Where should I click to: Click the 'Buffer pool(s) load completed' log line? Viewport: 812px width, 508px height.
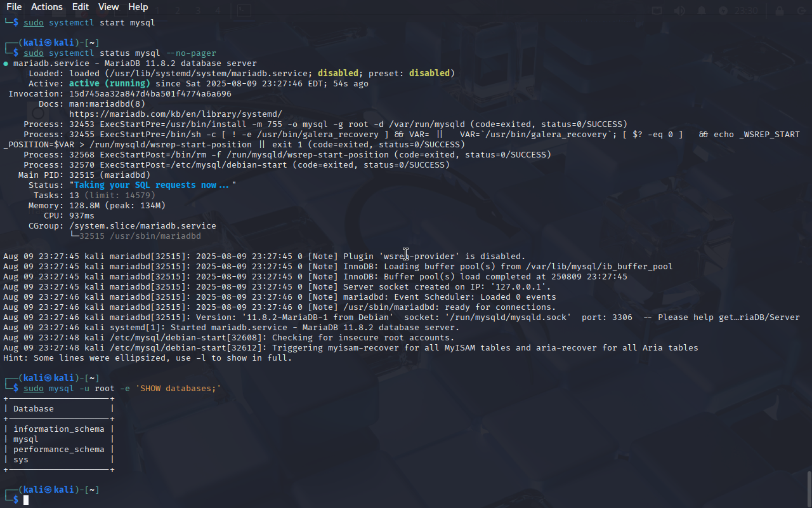[x=315, y=277]
